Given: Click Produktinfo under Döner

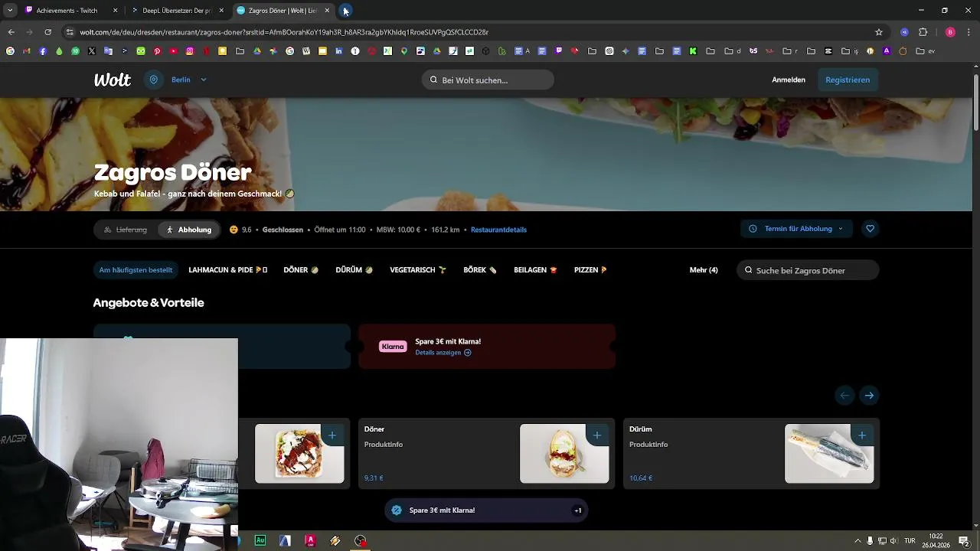Looking at the screenshot, I should click(384, 445).
